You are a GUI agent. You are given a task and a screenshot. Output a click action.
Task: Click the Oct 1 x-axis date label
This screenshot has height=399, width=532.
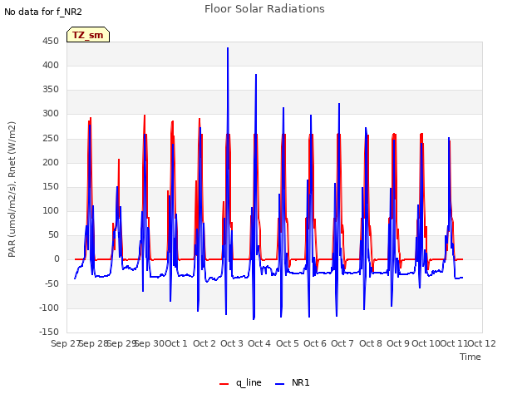(176, 343)
